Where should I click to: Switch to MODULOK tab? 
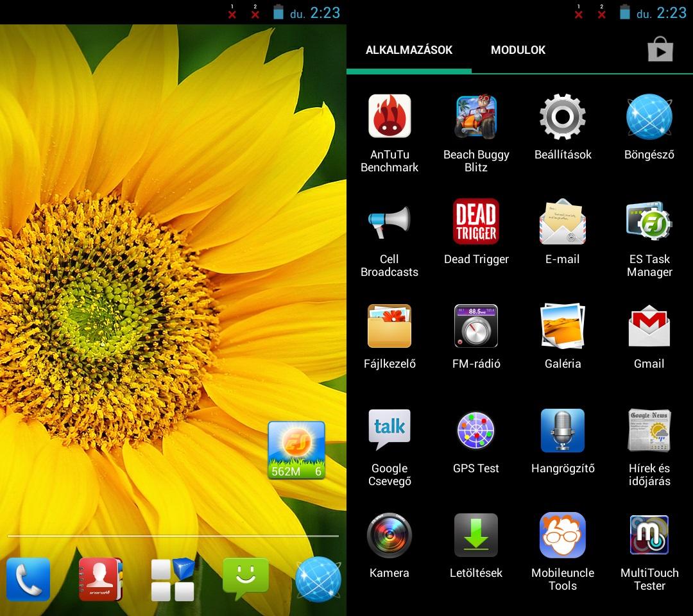click(x=518, y=50)
